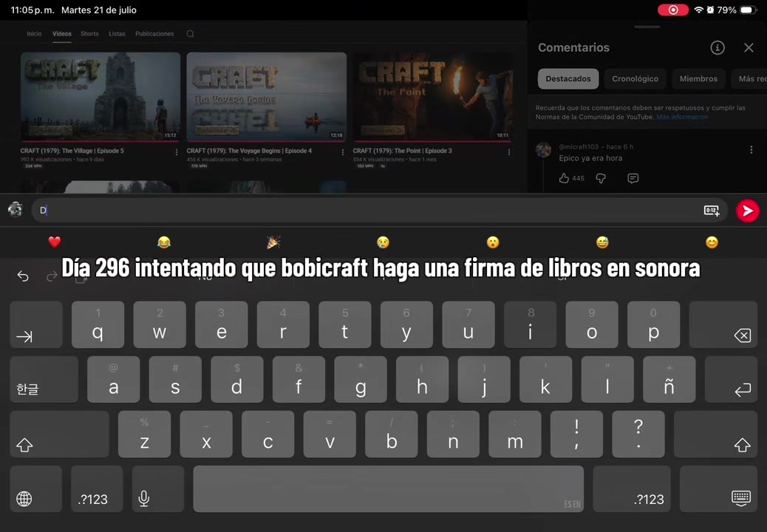Tap the space bar key
The height and width of the screenshot is (532, 767).
click(389, 489)
